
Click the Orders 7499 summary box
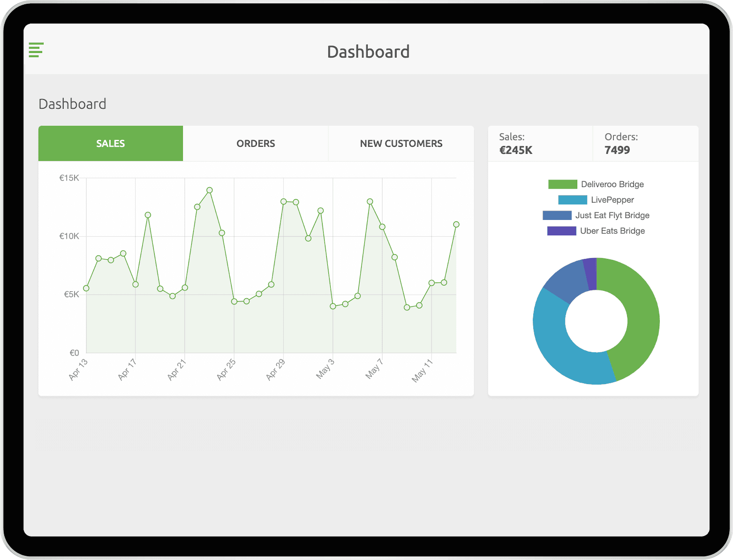(645, 144)
